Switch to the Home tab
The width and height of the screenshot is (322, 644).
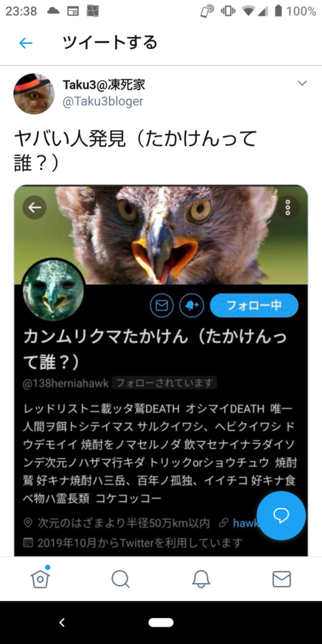40,579
